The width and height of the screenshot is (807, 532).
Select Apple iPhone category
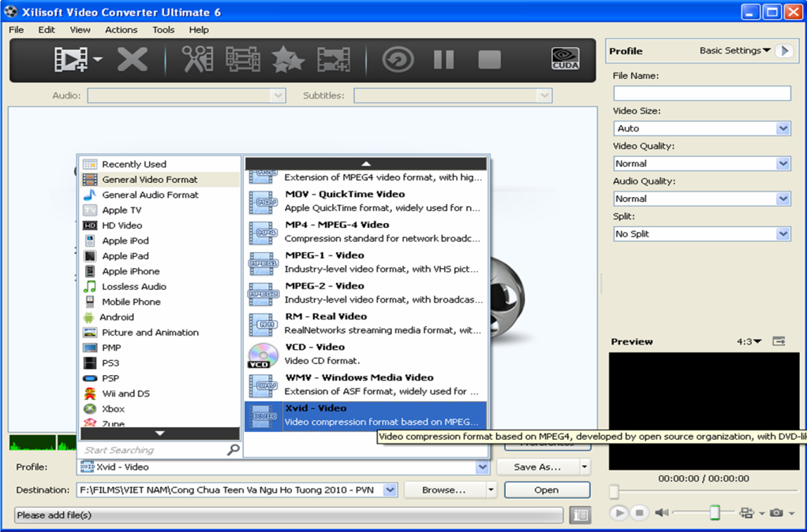(x=160, y=271)
